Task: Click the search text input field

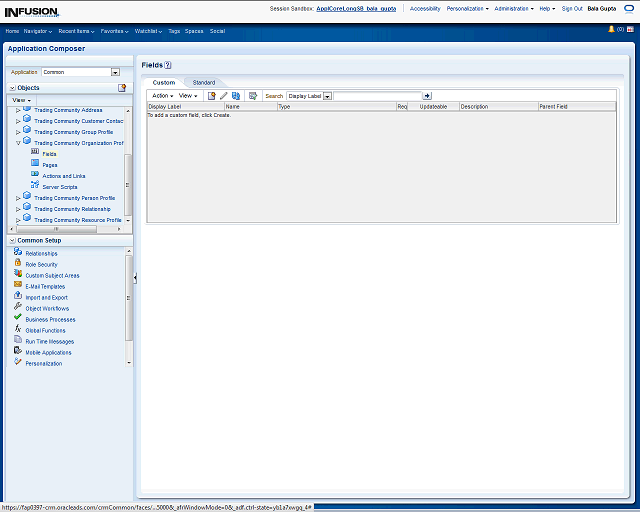Action: coord(376,96)
